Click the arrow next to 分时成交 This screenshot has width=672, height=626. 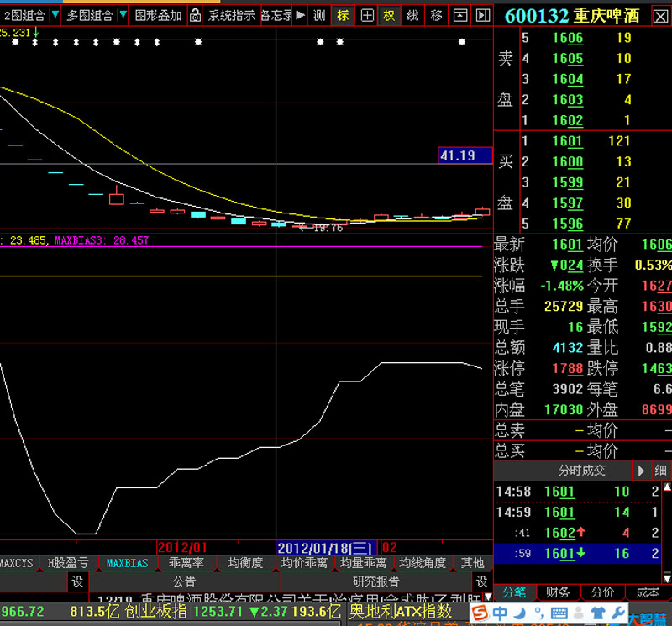(x=641, y=471)
